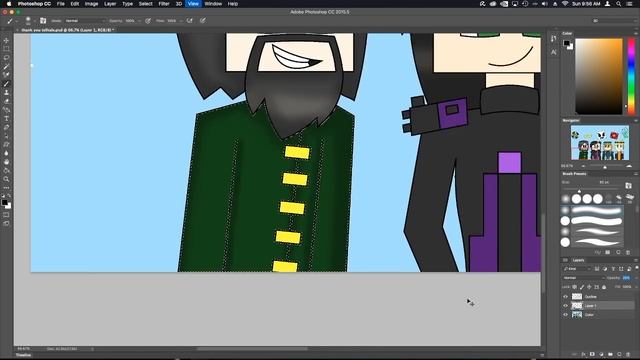Hide Layer 1 visibility eye
Screen dimensions: 640x360
click(565, 306)
